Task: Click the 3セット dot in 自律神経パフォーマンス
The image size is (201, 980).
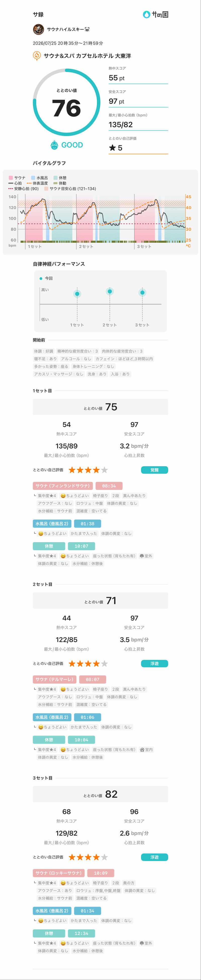Action: point(142,292)
